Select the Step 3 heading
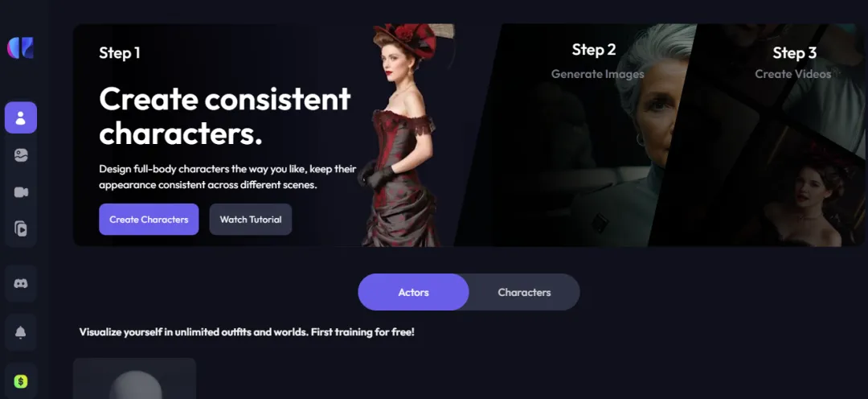 (794, 53)
